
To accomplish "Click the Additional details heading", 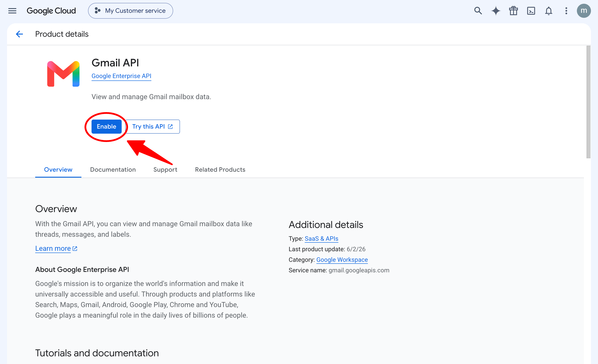I will [326, 225].
